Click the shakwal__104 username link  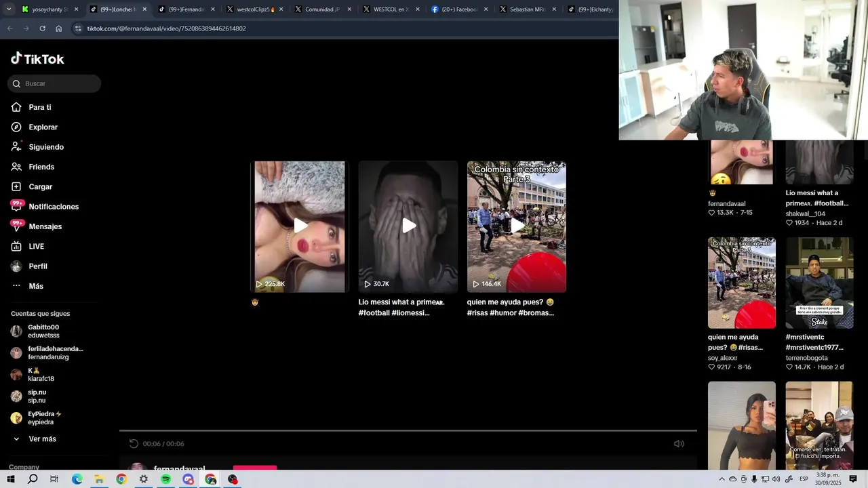[x=806, y=213]
